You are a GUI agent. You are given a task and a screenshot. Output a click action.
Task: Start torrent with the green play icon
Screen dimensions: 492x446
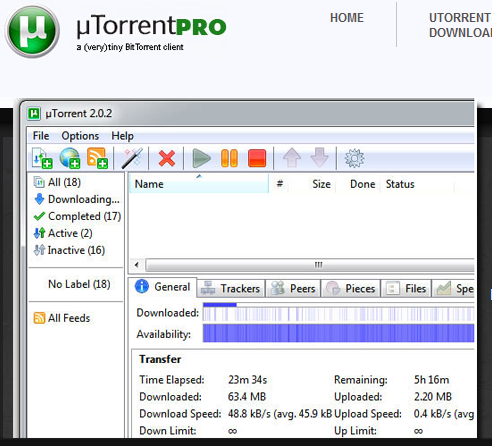click(202, 158)
